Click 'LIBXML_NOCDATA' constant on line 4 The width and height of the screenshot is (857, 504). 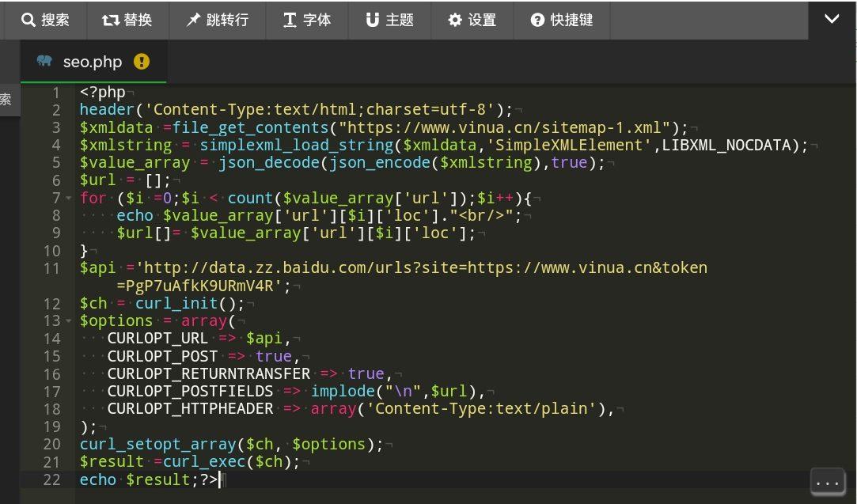[x=726, y=145]
